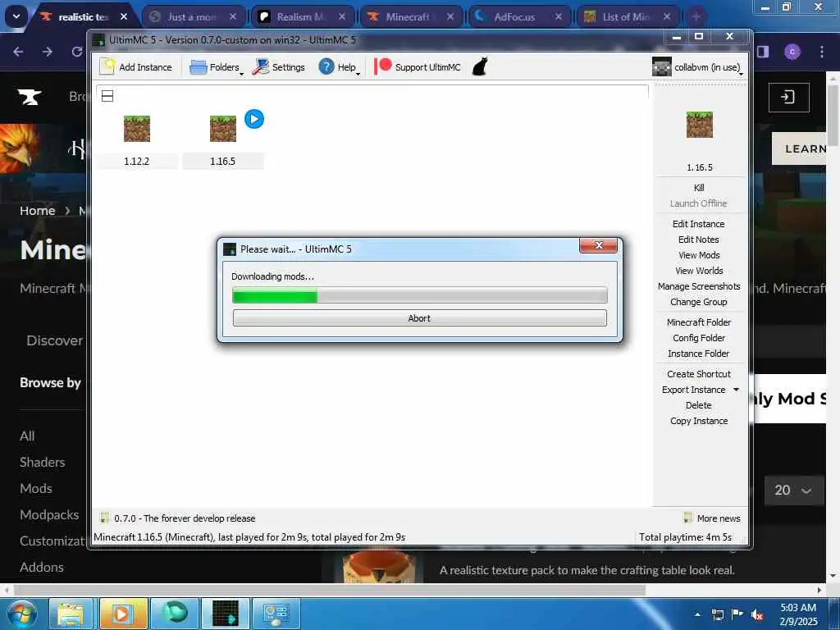Open the Minecraft Folder
Screen dimensions: 840x630
point(699,322)
